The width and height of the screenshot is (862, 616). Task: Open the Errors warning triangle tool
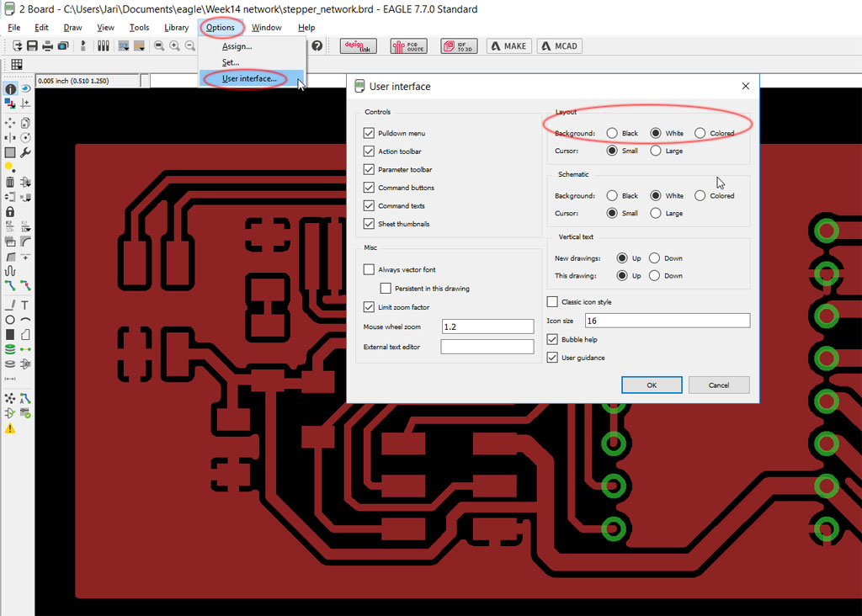point(10,428)
